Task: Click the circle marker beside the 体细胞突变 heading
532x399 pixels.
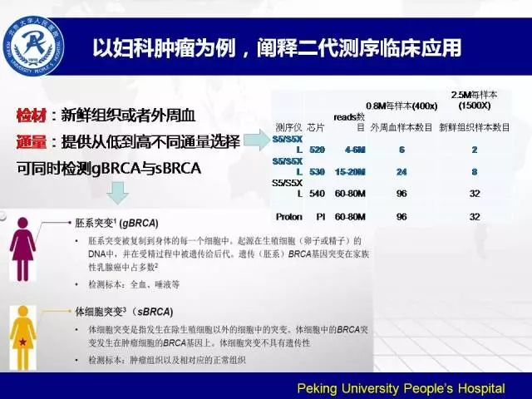Action: pyautogui.click(x=68, y=311)
